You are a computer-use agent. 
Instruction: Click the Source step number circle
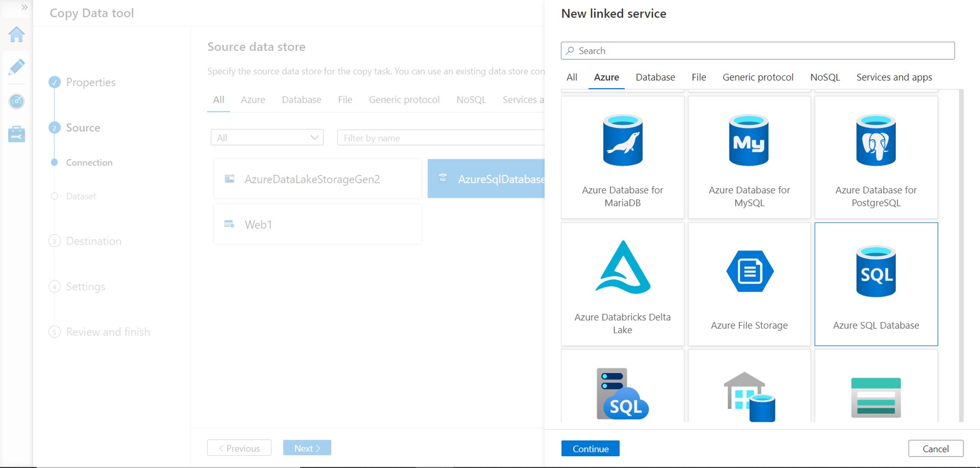coord(54,127)
